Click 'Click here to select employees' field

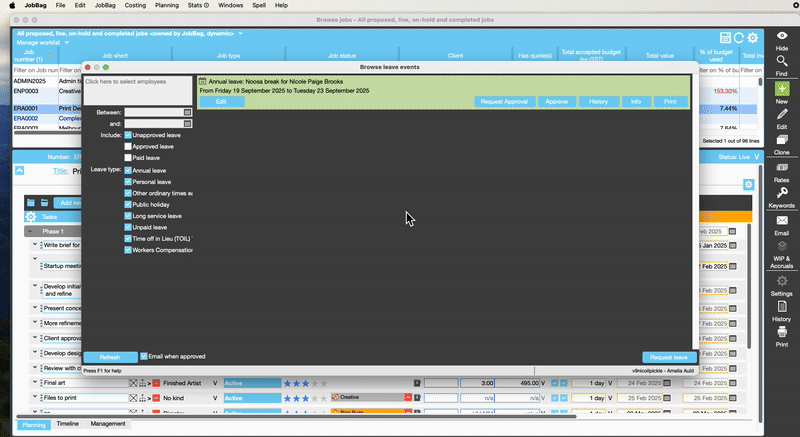click(138, 91)
